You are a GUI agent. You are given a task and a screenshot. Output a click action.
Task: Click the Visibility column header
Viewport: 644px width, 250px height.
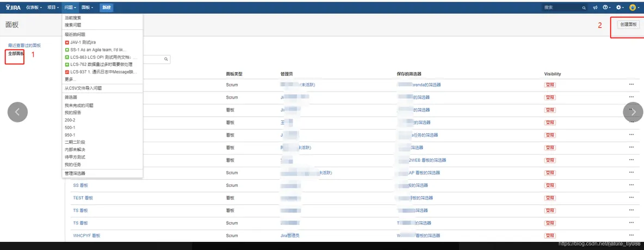[553, 74]
